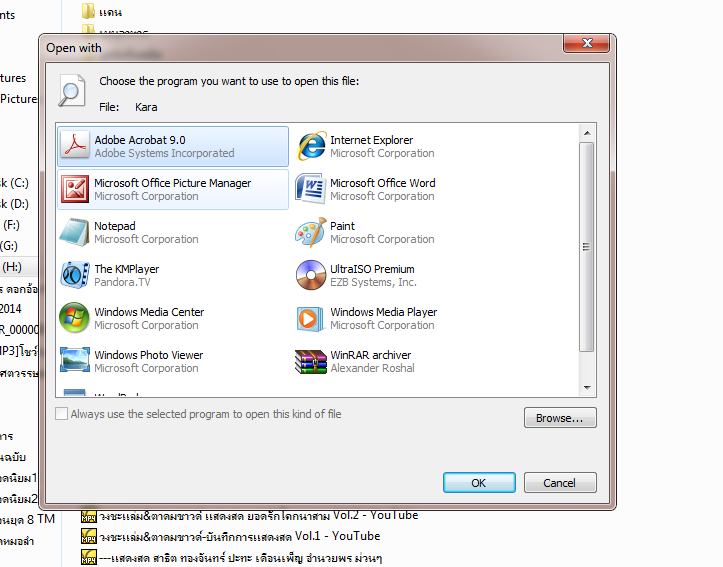The width and height of the screenshot is (723, 567).
Task: Click the folder icon beside แดน
Action: [89, 11]
